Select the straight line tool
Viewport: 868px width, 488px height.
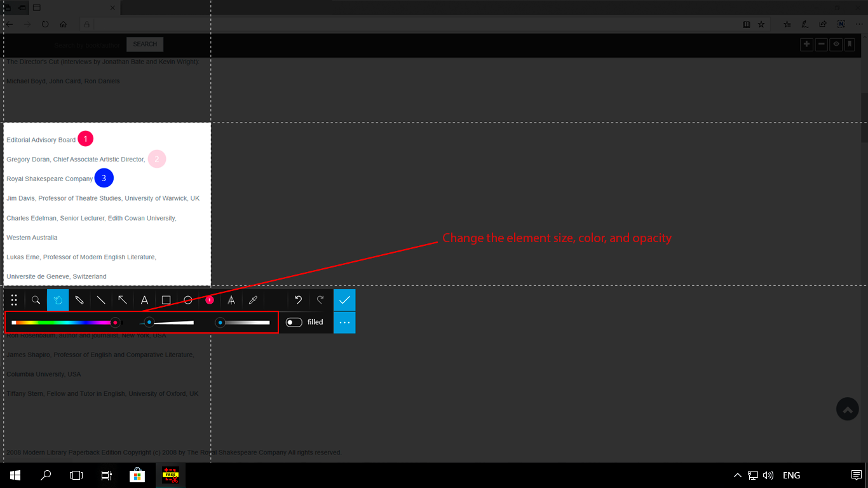[101, 300]
